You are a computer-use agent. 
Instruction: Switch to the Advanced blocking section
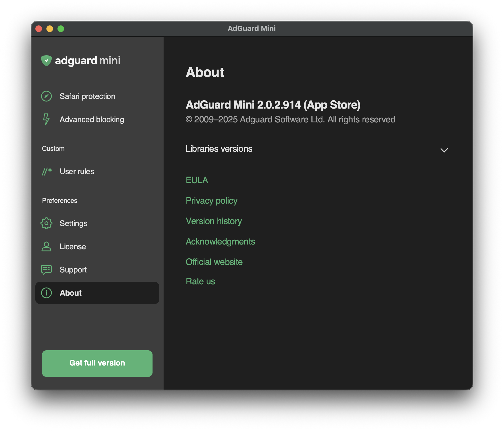[92, 119]
